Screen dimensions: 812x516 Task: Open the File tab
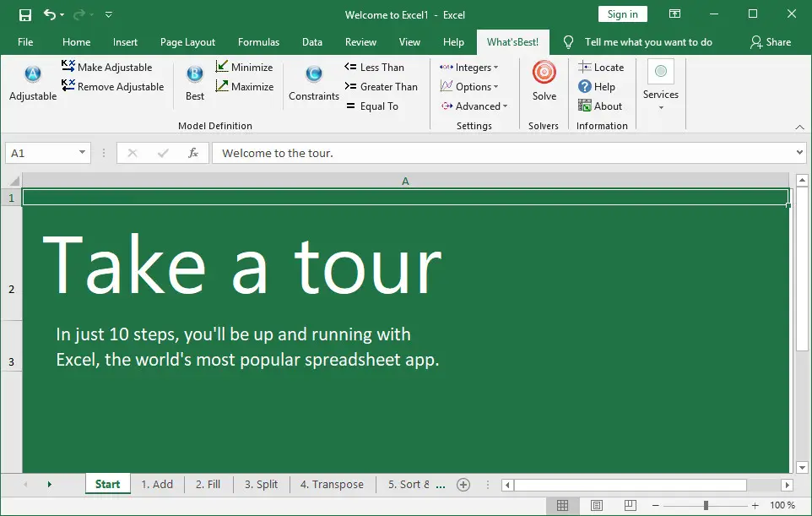pyautogui.click(x=25, y=42)
